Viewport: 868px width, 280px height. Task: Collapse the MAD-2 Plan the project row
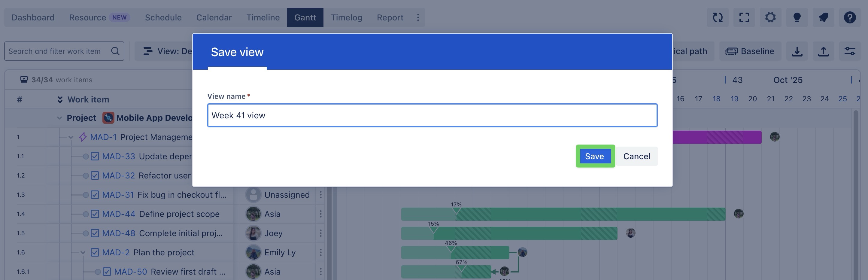click(83, 253)
